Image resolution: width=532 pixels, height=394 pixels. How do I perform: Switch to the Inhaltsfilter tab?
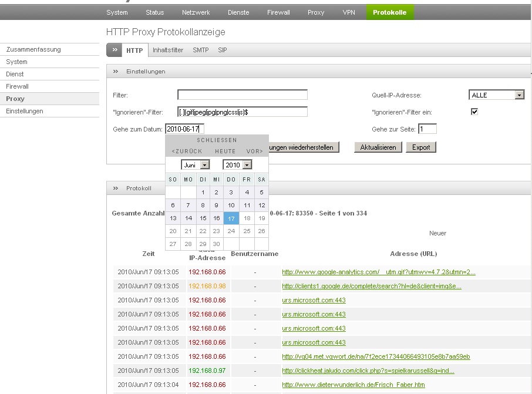coord(168,50)
